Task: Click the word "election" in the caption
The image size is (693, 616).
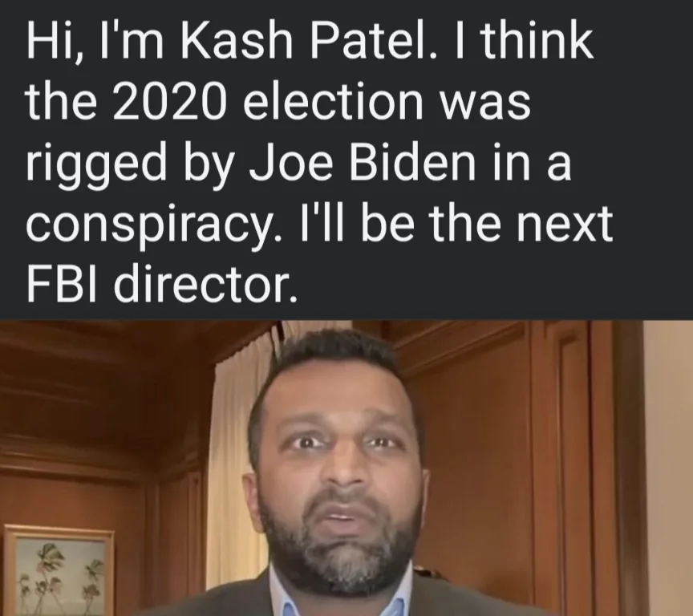Action: [x=332, y=102]
